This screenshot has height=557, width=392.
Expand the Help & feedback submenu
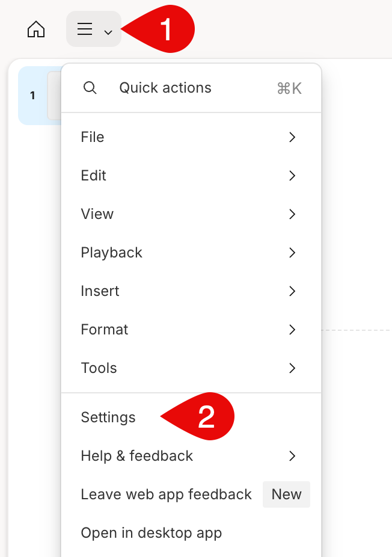[x=137, y=456]
